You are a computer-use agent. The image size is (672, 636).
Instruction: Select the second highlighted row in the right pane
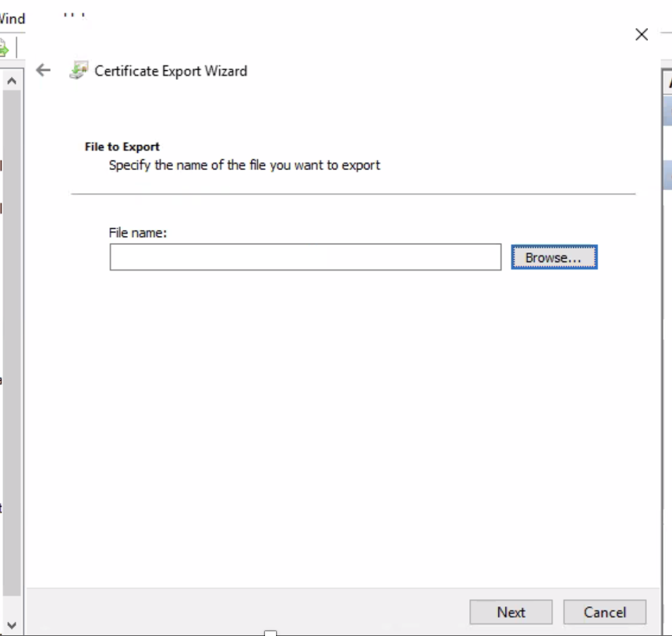(x=667, y=175)
